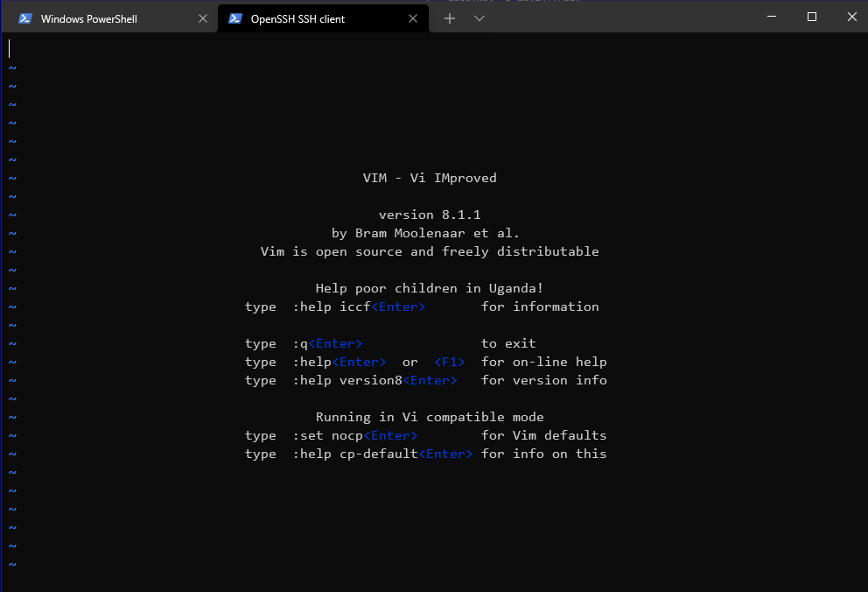Expand the new tab profile dropdown
Image resolution: width=868 pixels, height=592 pixels.
(479, 19)
